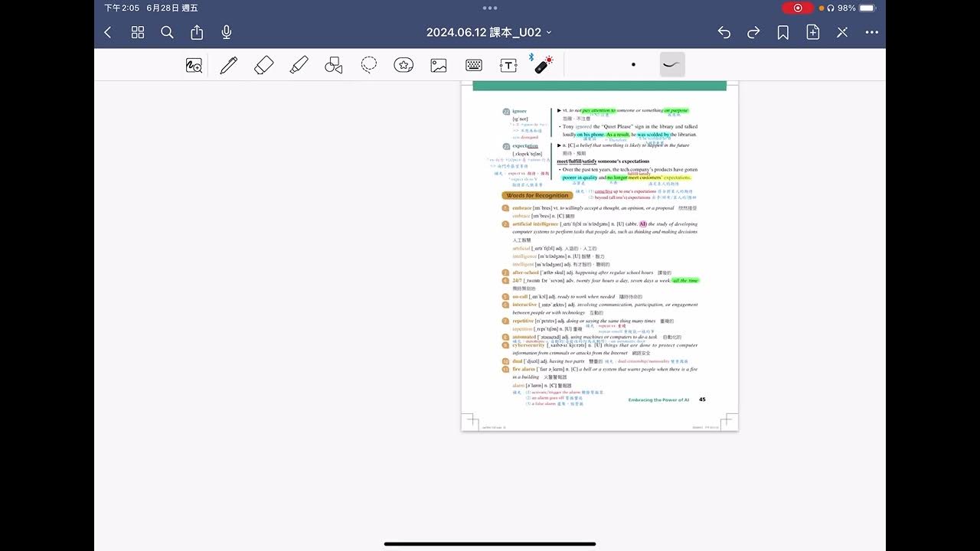The image size is (980, 551).
Task: Choose the dot laser pointer style
Action: pos(633,65)
